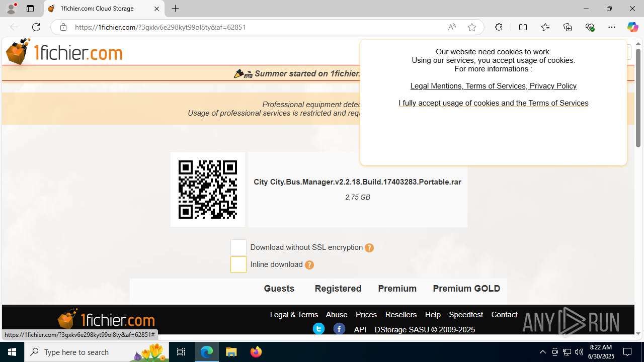Open a new browser tab
Image resolution: width=644 pixels, height=362 pixels.
point(175,9)
